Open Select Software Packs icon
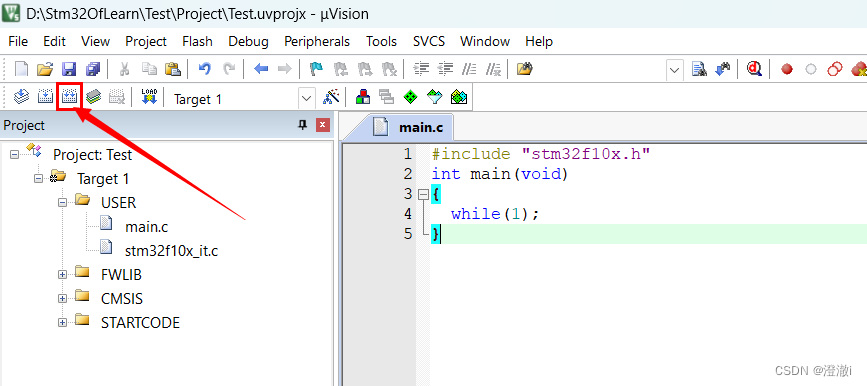Viewport: 867px width, 386px height. point(435,97)
